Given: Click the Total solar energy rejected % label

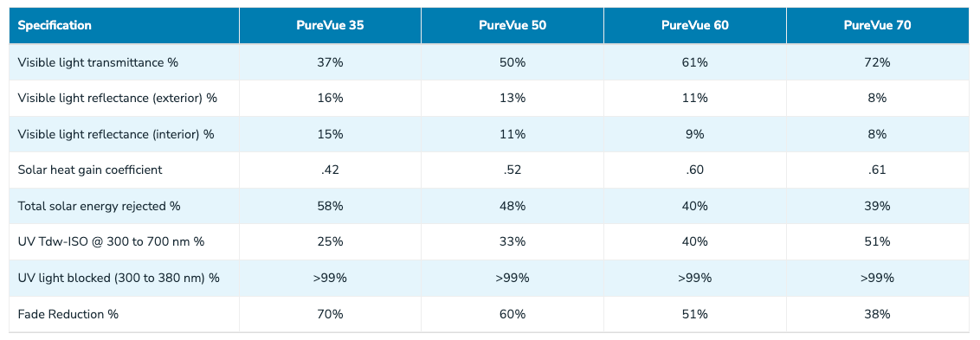Looking at the screenshot, I should tap(100, 206).
